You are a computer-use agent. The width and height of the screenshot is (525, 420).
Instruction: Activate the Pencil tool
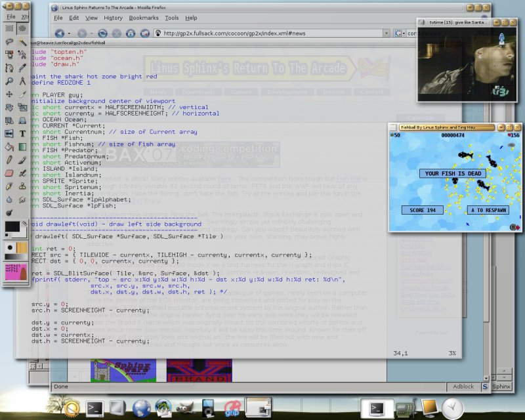pos(9,159)
